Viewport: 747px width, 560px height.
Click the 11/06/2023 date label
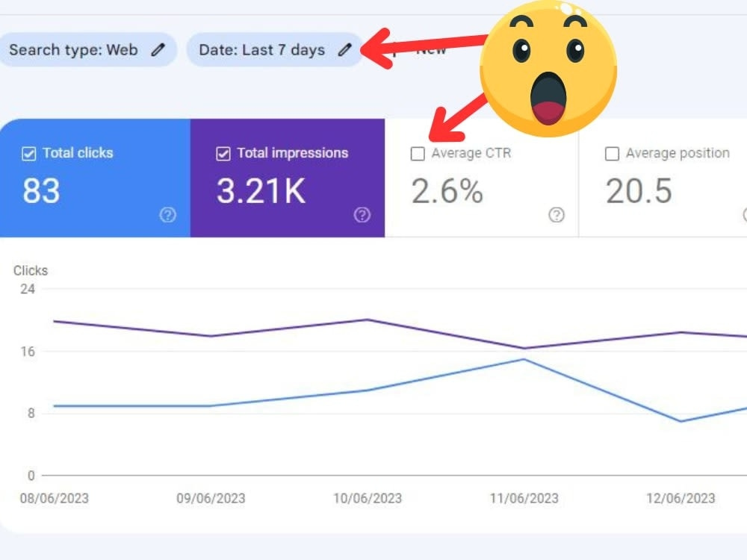tap(524, 498)
